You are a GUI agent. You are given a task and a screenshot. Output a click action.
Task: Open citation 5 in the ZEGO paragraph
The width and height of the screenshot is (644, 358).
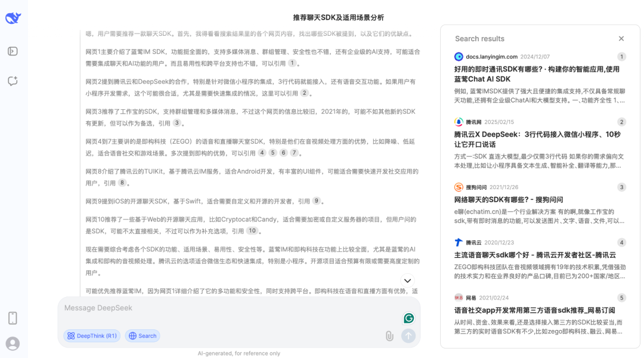pos(273,153)
